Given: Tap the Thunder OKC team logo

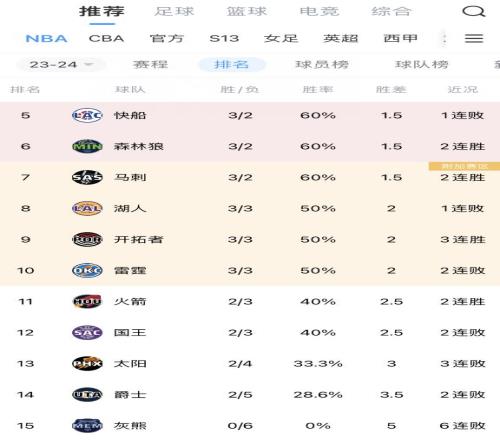Looking at the screenshot, I should [x=87, y=270].
